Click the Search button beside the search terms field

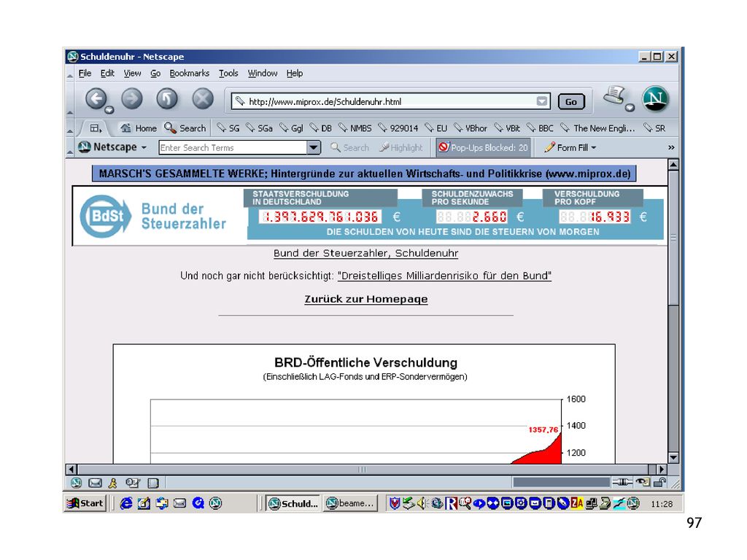click(x=349, y=147)
